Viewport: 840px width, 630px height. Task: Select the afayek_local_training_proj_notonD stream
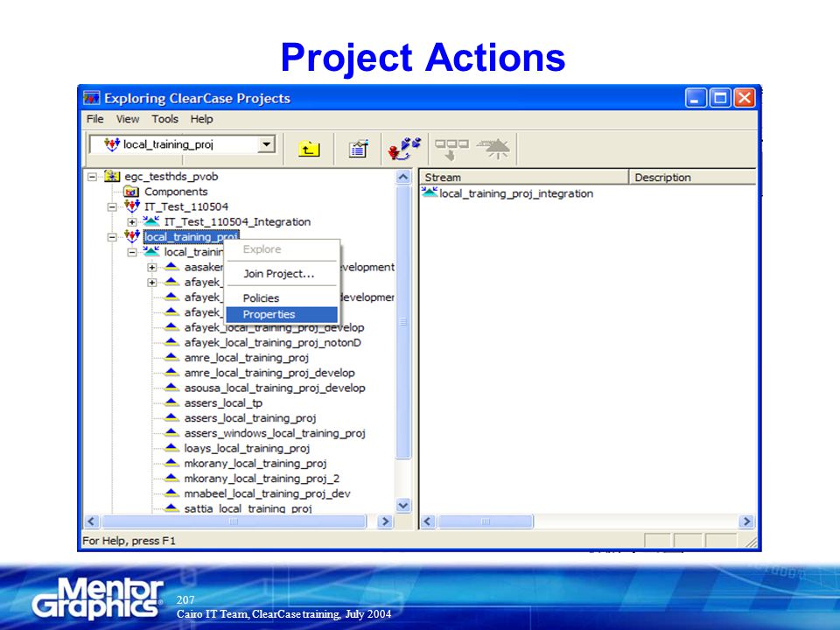[x=273, y=342]
